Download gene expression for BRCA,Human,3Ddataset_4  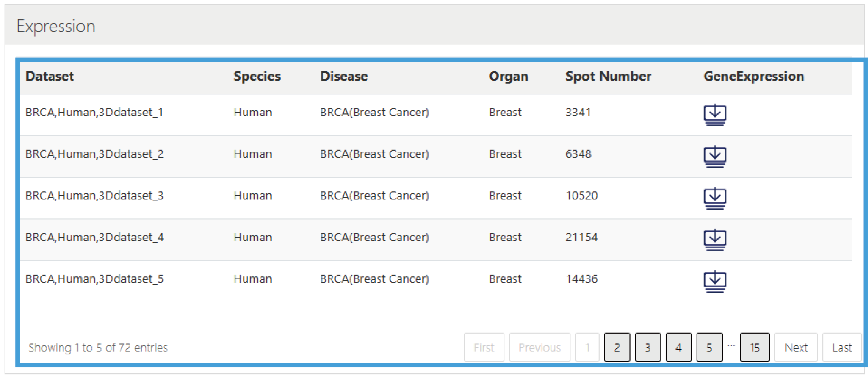(x=714, y=240)
